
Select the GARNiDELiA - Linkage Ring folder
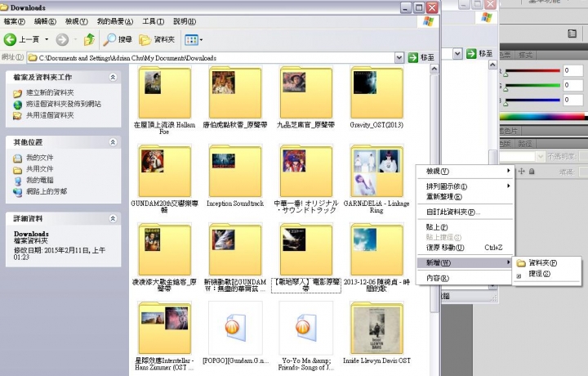376,171
